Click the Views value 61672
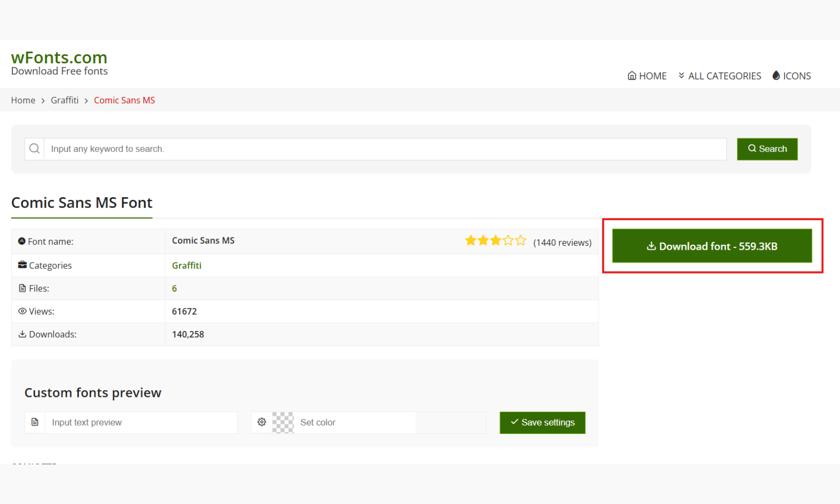 pos(184,311)
